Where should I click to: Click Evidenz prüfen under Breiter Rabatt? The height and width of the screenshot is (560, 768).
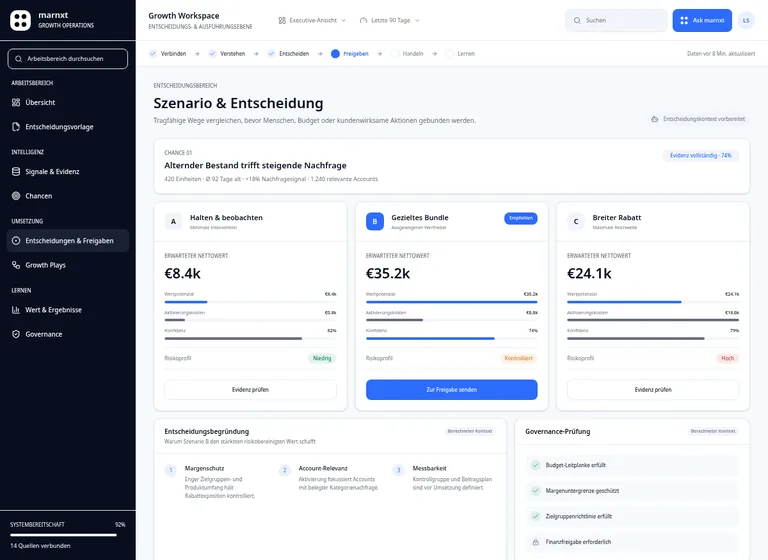tap(653, 390)
